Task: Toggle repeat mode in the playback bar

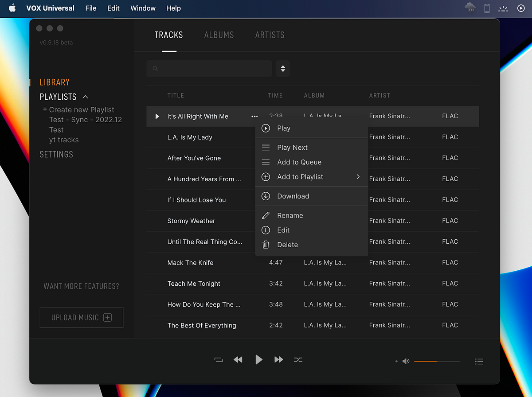Action: (218, 359)
